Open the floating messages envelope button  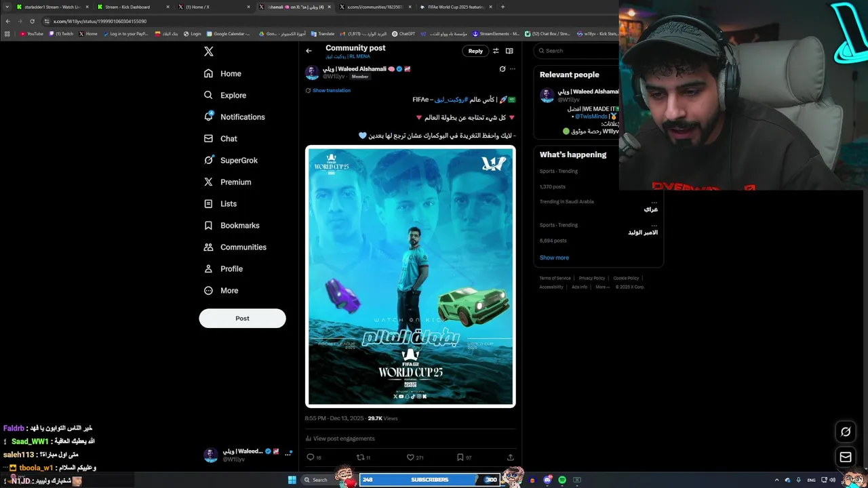(x=846, y=457)
